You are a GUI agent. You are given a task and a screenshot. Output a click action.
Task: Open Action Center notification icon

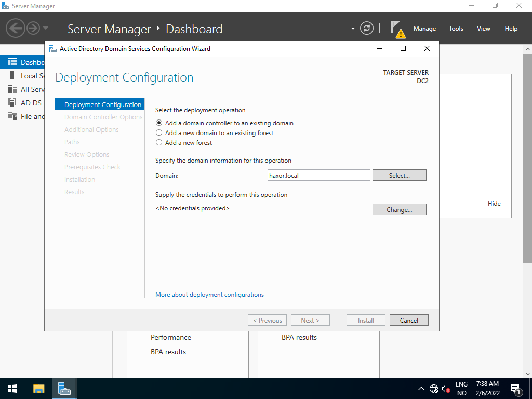coord(516,389)
